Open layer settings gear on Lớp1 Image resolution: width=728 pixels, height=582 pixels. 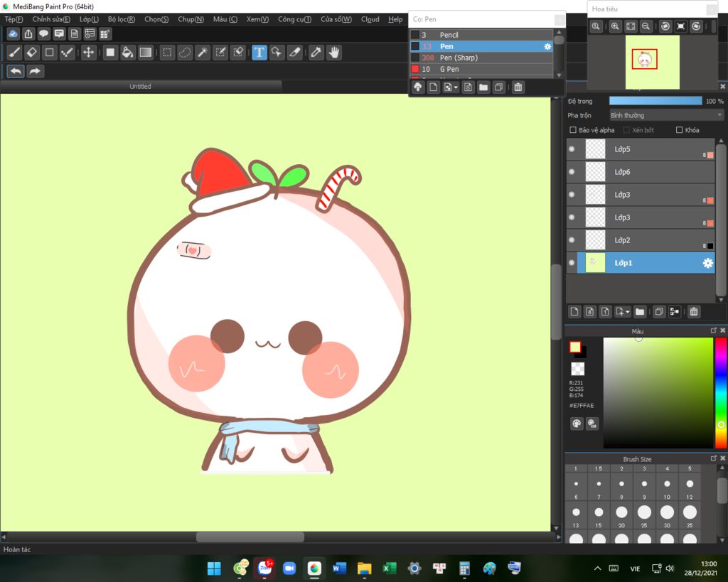707,263
